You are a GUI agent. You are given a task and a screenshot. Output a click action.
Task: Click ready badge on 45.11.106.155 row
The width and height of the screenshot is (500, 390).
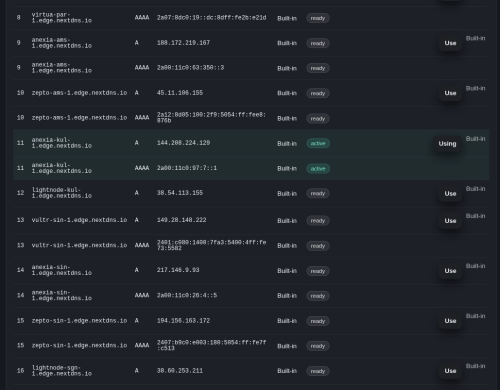point(318,93)
